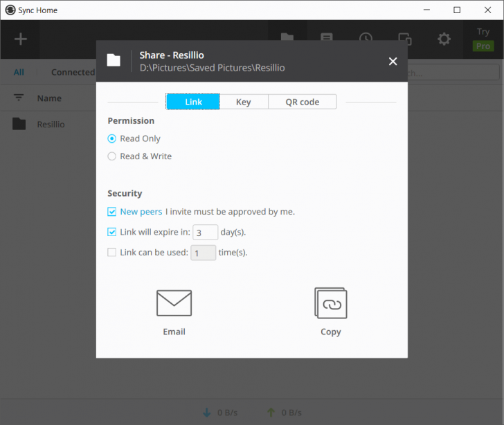Close the Share - Resillio dialog
The height and width of the screenshot is (425, 504).
pyautogui.click(x=393, y=61)
